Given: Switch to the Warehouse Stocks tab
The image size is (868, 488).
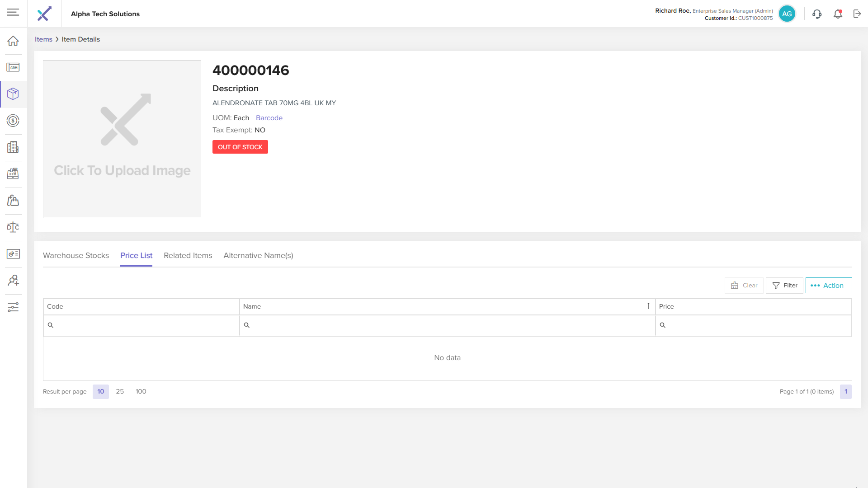Looking at the screenshot, I should 76,255.
